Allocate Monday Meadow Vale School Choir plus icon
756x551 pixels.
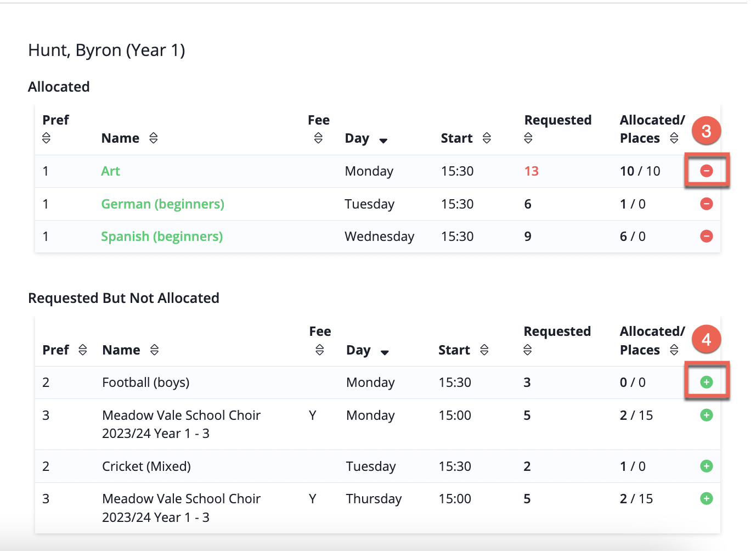point(707,415)
